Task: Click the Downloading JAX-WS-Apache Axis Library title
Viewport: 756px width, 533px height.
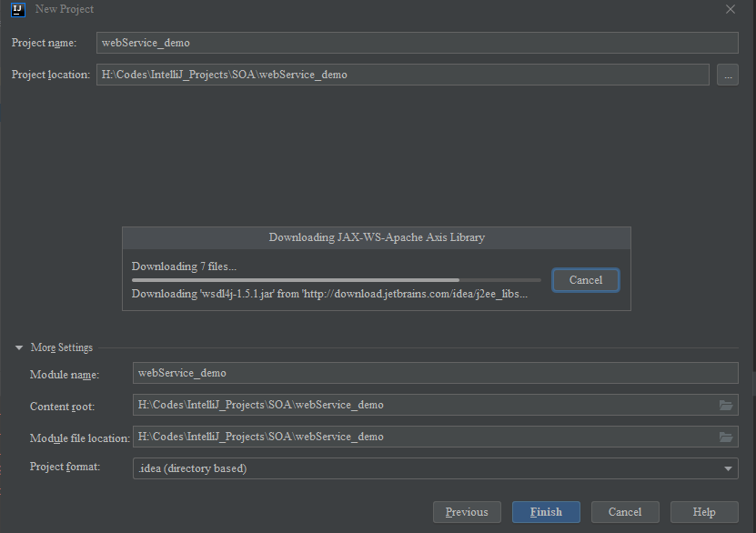Action: 377,237
